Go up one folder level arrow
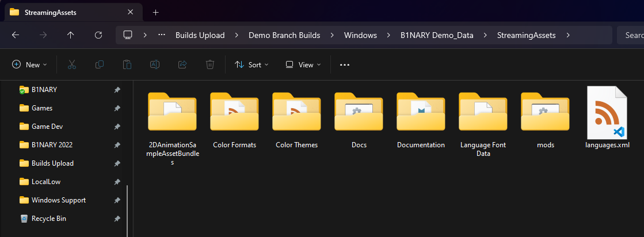The width and height of the screenshot is (644, 237). [x=71, y=35]
